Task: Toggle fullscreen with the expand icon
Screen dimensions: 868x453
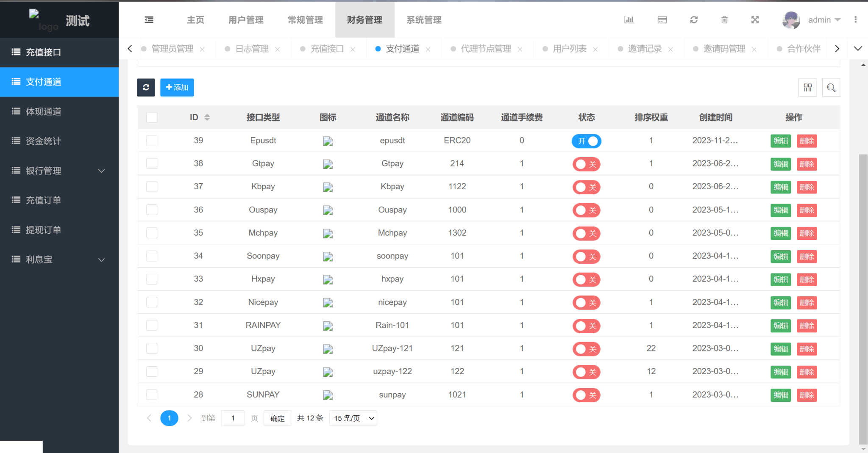Action: [755, 20]
